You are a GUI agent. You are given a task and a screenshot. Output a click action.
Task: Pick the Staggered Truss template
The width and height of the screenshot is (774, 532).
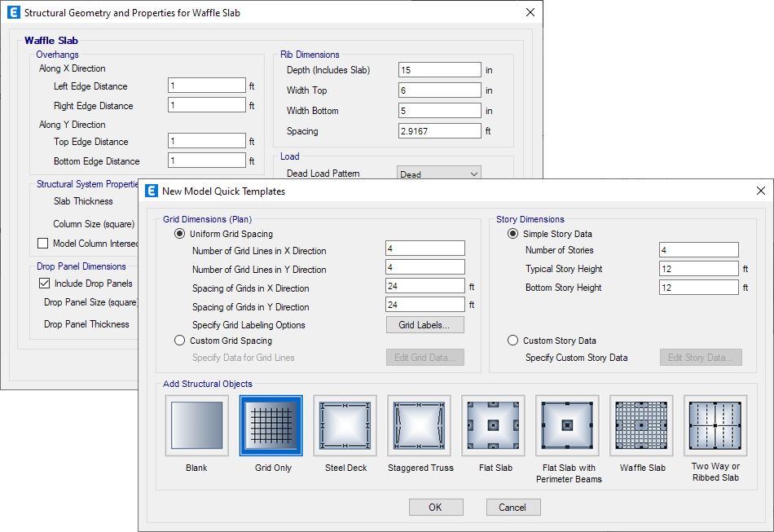[419, 424]
